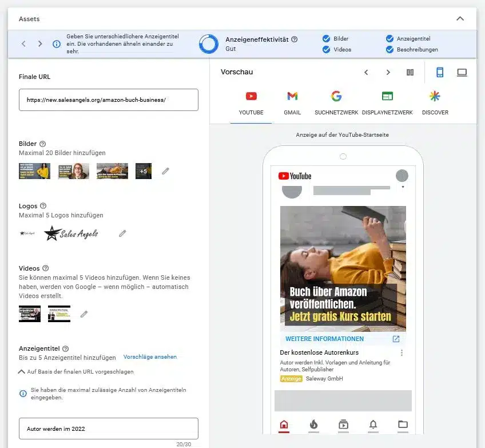Select the large Sales Angels logo

tap(71, 233)
